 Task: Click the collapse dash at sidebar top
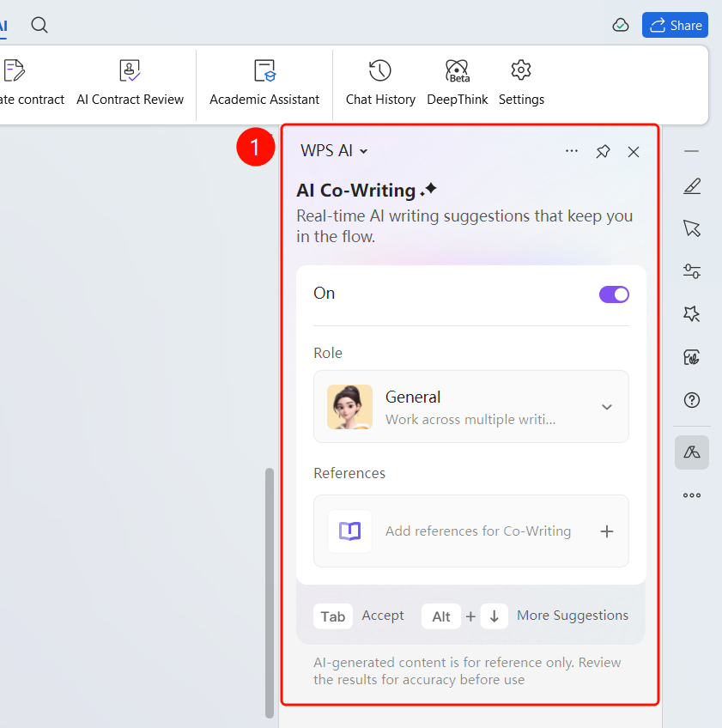[x=691, y=151]
